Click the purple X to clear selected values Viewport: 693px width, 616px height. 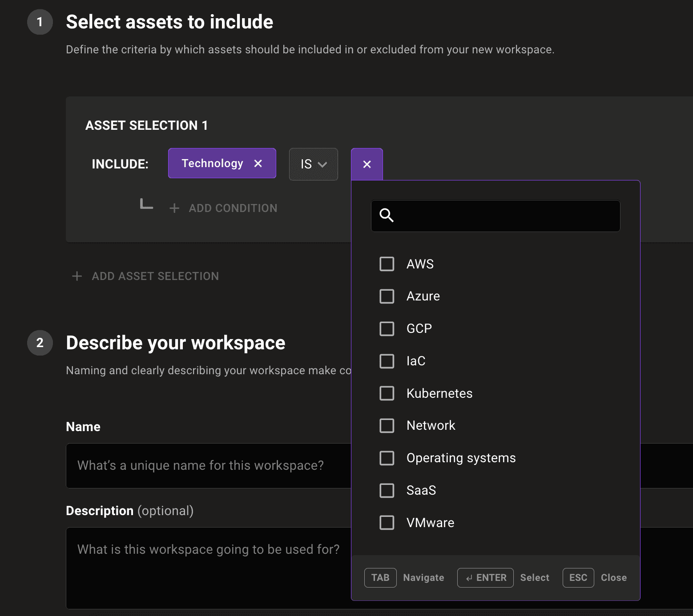367,164
